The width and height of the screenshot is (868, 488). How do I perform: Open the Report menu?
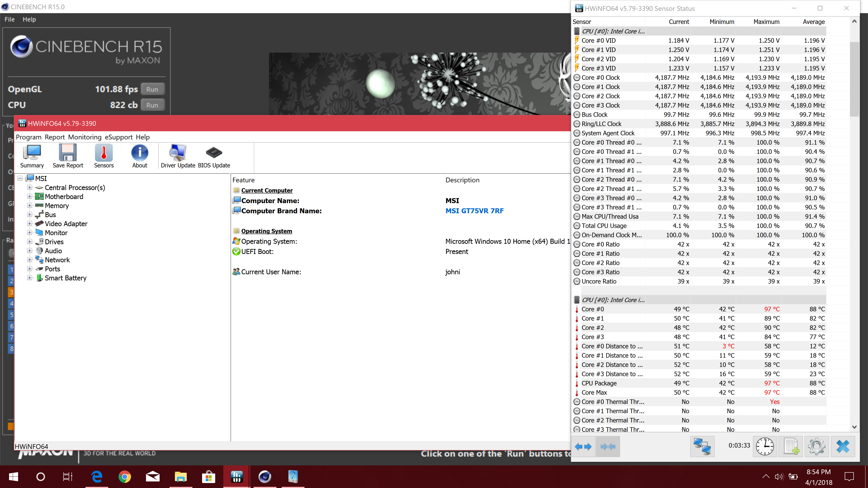[54, 137]
